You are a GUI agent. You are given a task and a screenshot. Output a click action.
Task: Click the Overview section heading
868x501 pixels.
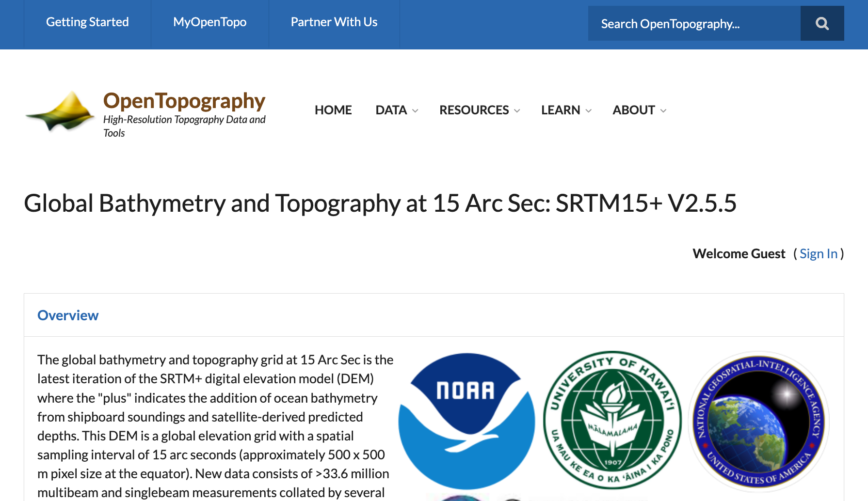68,315
